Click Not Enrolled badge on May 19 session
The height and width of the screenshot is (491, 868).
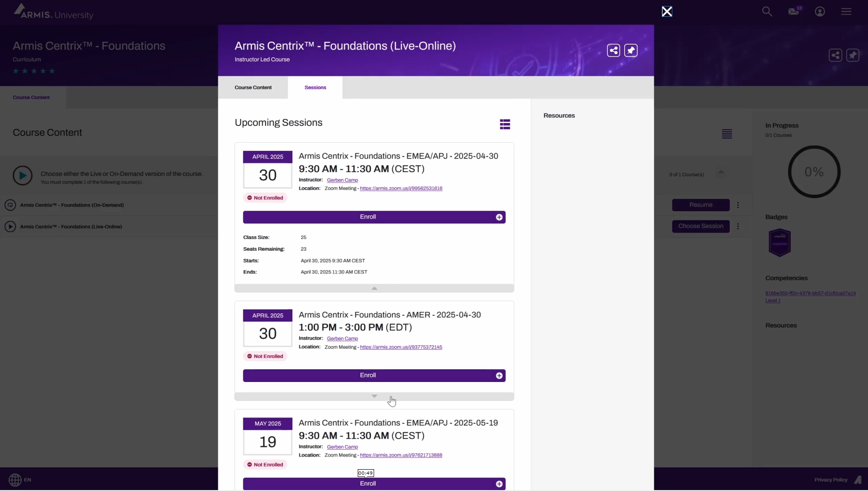coord(265,465)
